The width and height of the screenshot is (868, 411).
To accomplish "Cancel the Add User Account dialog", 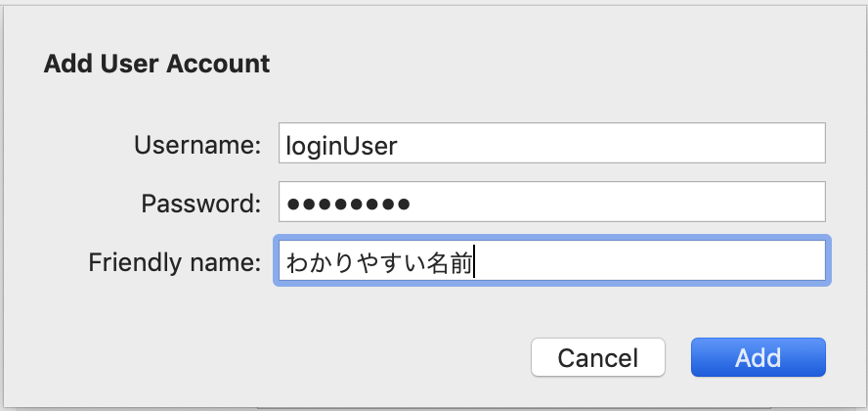I will [598, 357].
